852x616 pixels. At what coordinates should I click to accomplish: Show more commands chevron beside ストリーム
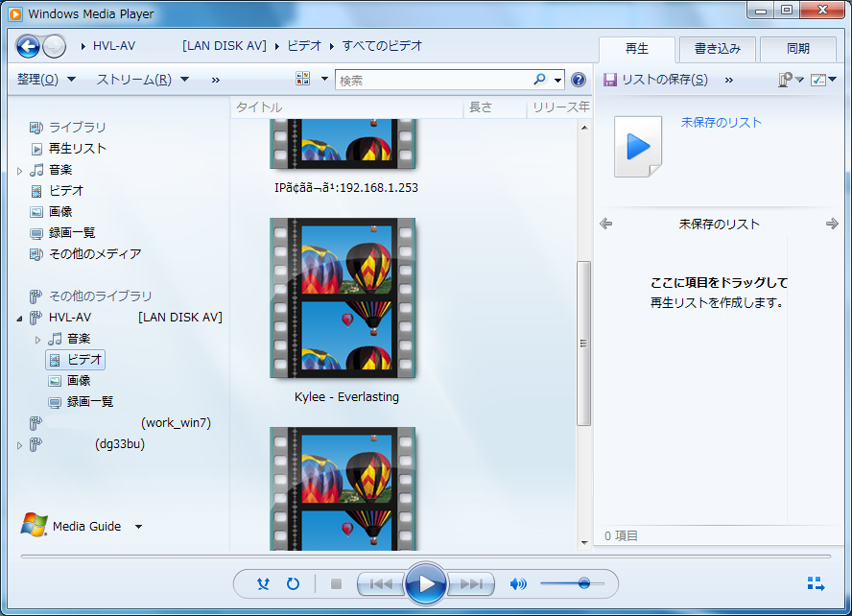[x=216, y=81]
